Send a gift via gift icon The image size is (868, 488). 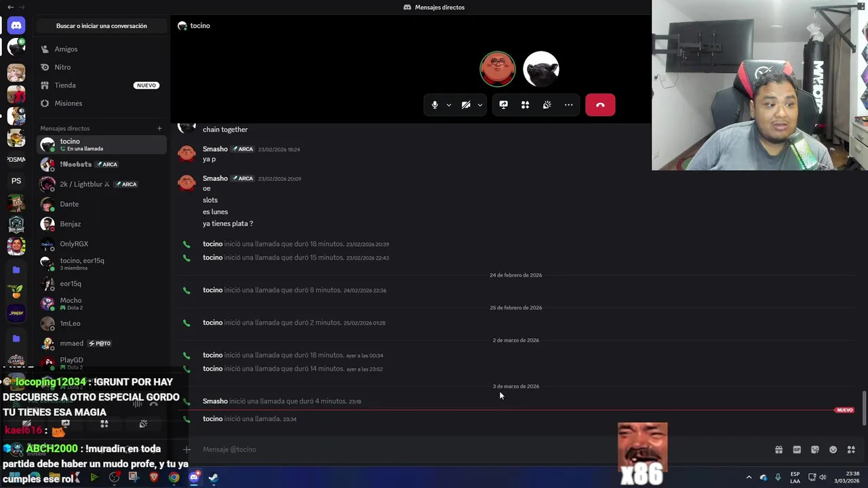click(778, 449)
